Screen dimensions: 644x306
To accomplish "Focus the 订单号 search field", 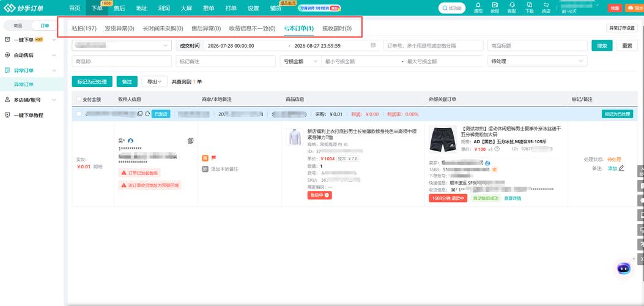I will pyautogui.click(x=433, y=45).
